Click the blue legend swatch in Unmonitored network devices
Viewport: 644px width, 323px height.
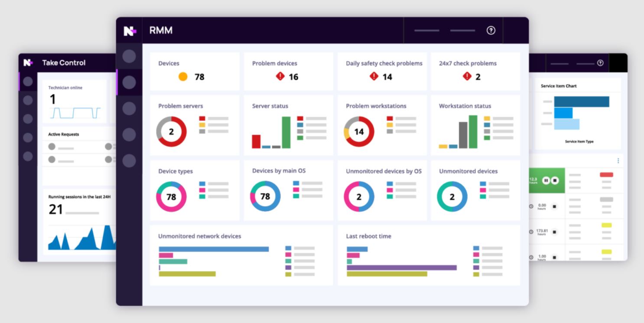(288, 248)
